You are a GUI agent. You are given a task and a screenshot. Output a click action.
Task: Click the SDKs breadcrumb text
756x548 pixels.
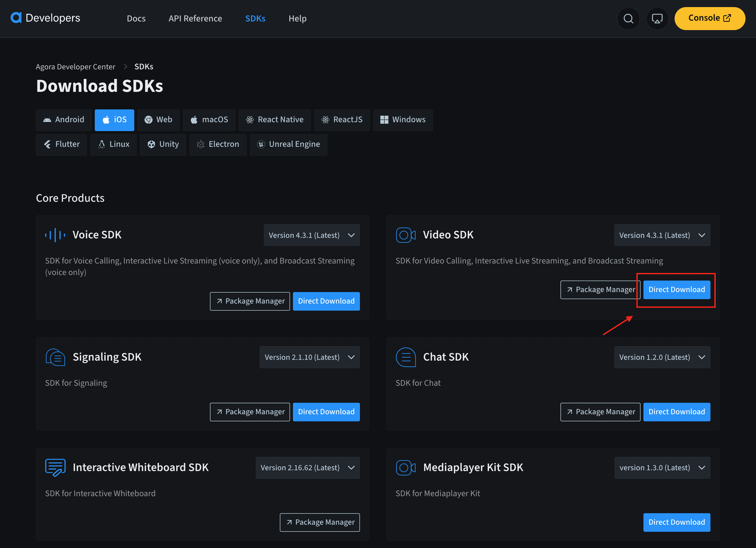(x=144, y=67)
